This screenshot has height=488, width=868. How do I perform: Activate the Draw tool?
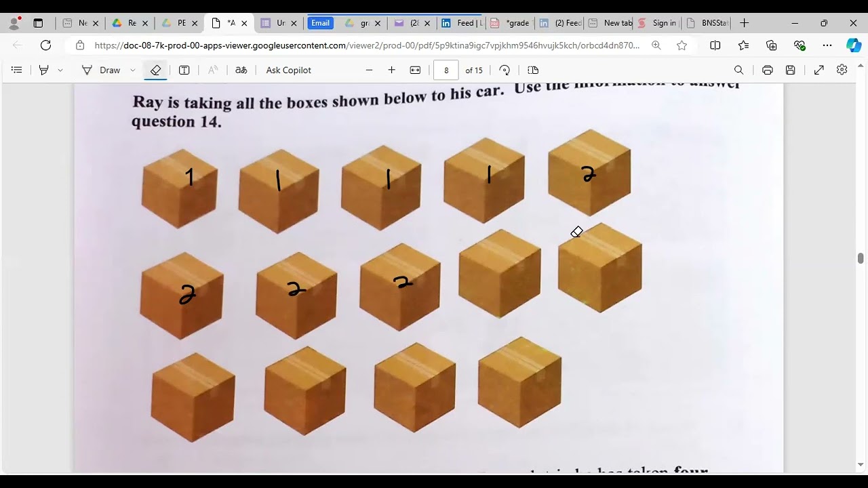(101, 70)
